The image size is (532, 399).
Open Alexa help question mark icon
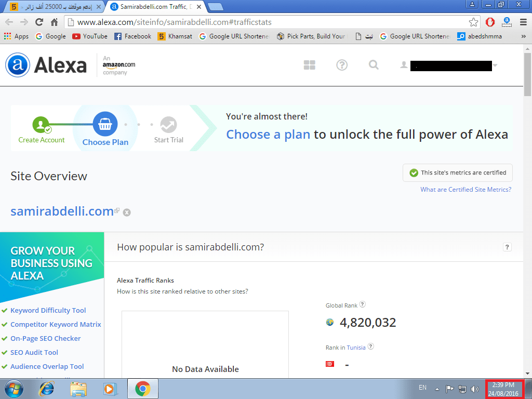(342, 65)
